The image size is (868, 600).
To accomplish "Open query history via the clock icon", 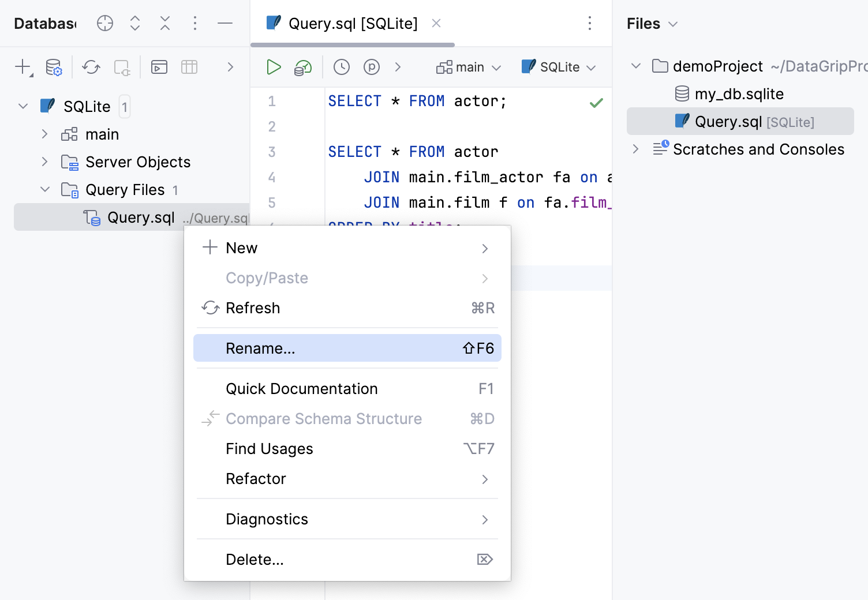I will [341, 67].
